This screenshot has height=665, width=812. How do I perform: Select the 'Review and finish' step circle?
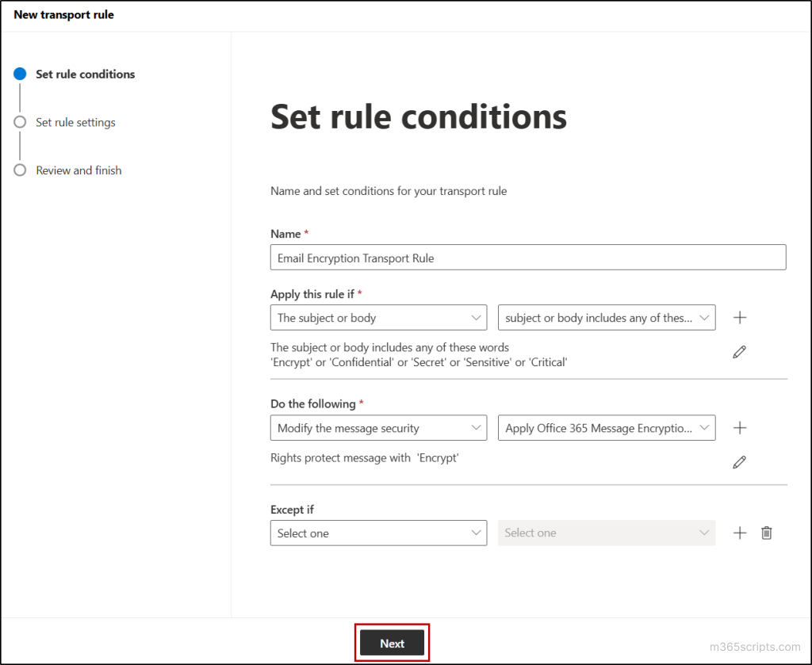tap(20, 170)
